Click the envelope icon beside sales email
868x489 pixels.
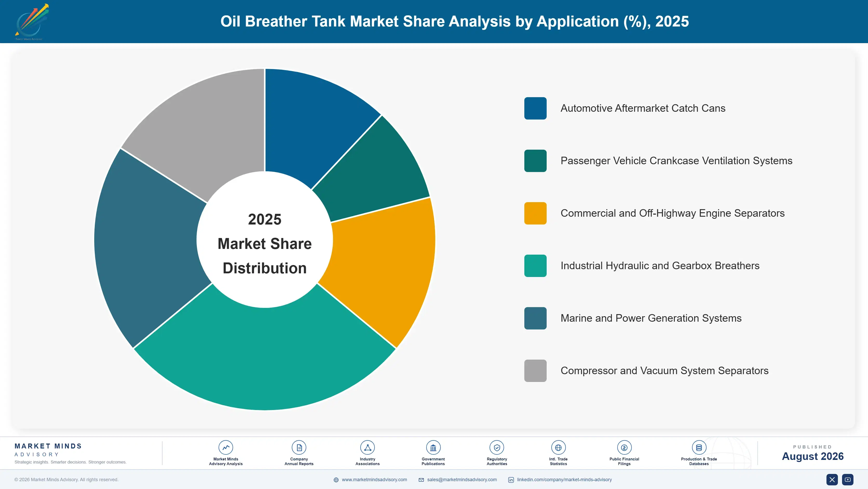pyautogui.click(x=421, y=480)
